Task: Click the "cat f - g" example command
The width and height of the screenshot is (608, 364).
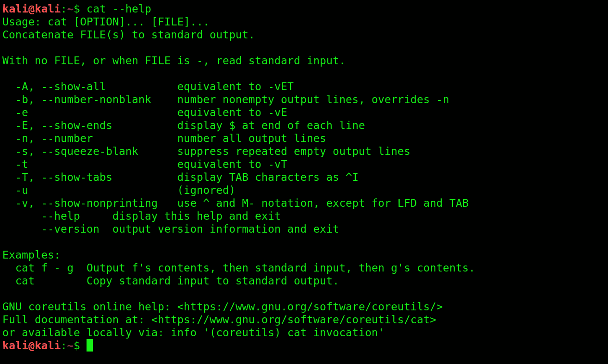Action: 44,268
